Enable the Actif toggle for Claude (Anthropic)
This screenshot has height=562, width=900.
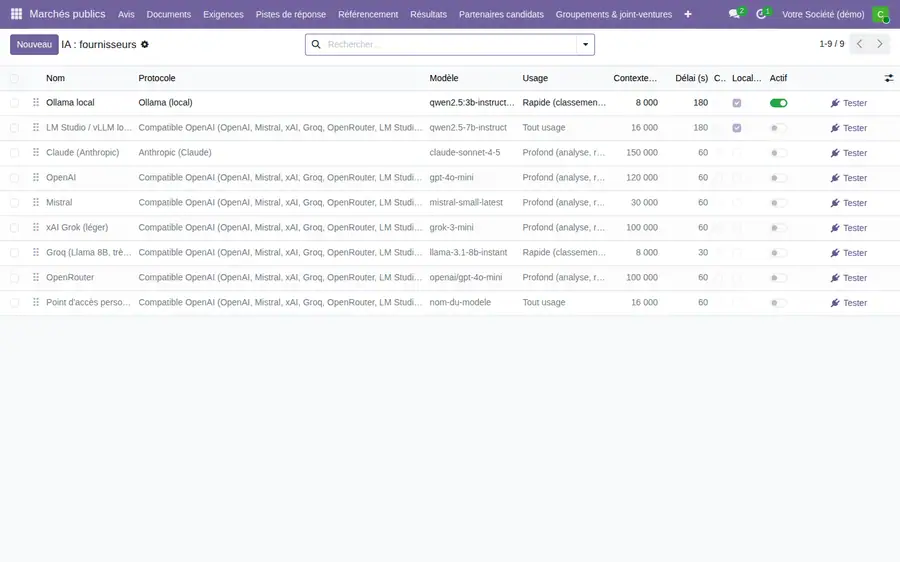778,153
